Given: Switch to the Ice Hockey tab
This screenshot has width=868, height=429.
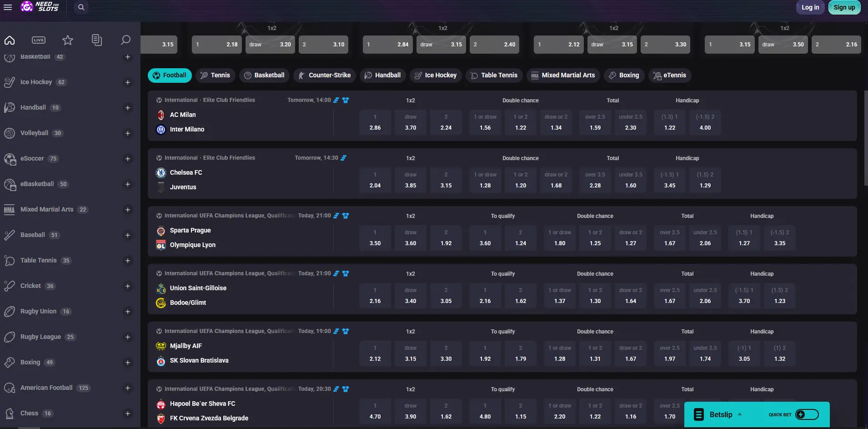Looking at the screenshot, I should point(436,76).
